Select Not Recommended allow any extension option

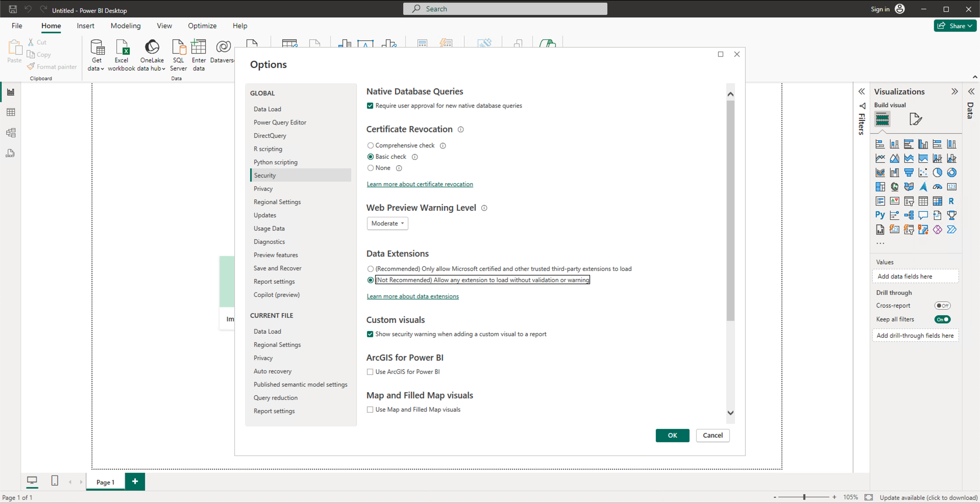(x=371, y=280)
